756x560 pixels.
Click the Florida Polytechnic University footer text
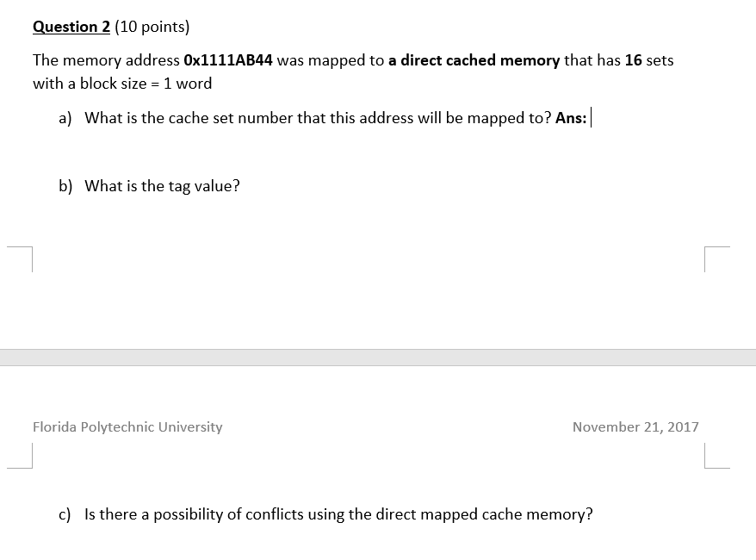[x=127, y=426]
